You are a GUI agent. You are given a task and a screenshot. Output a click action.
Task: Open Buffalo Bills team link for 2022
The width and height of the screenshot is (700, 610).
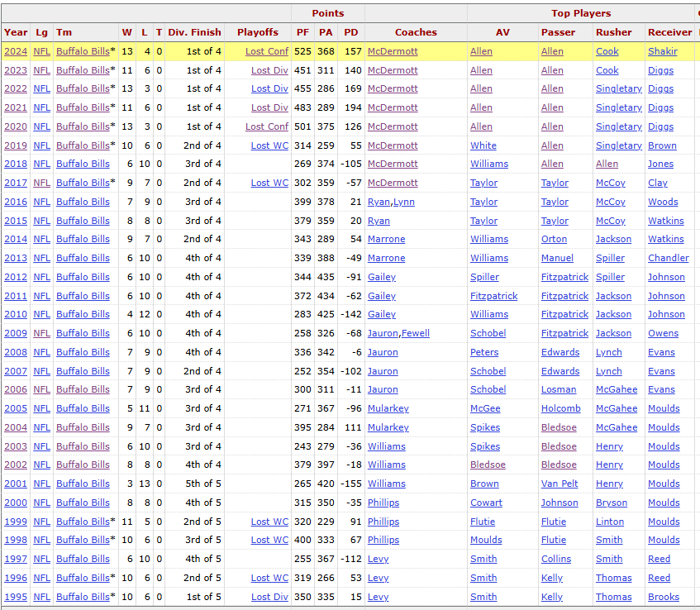(x=83, y=89)
